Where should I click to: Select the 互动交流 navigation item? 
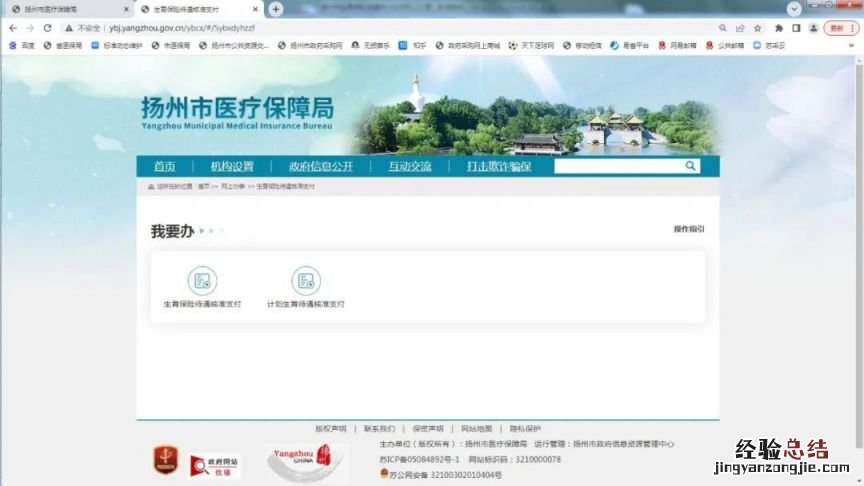click(409, 166)
